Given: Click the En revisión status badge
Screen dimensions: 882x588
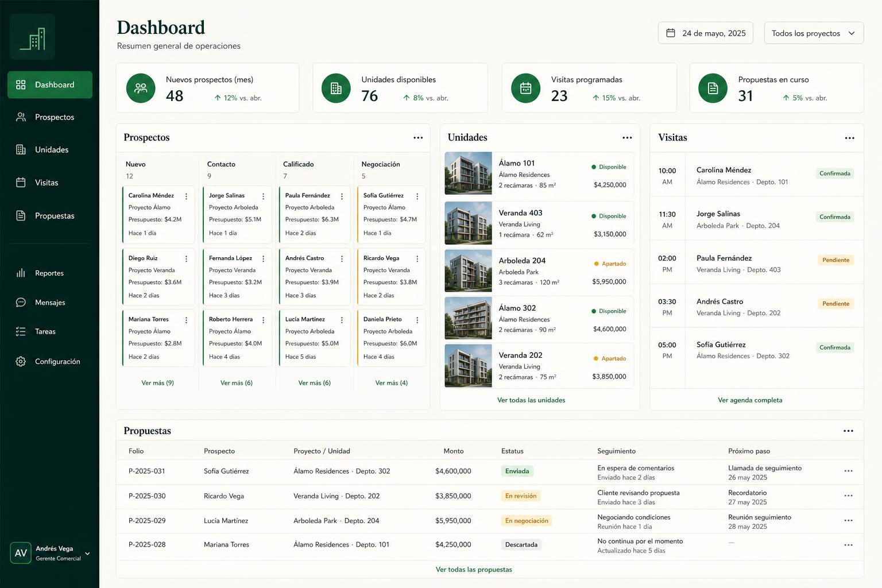Looking at the screenshot, I should point(521,496).
